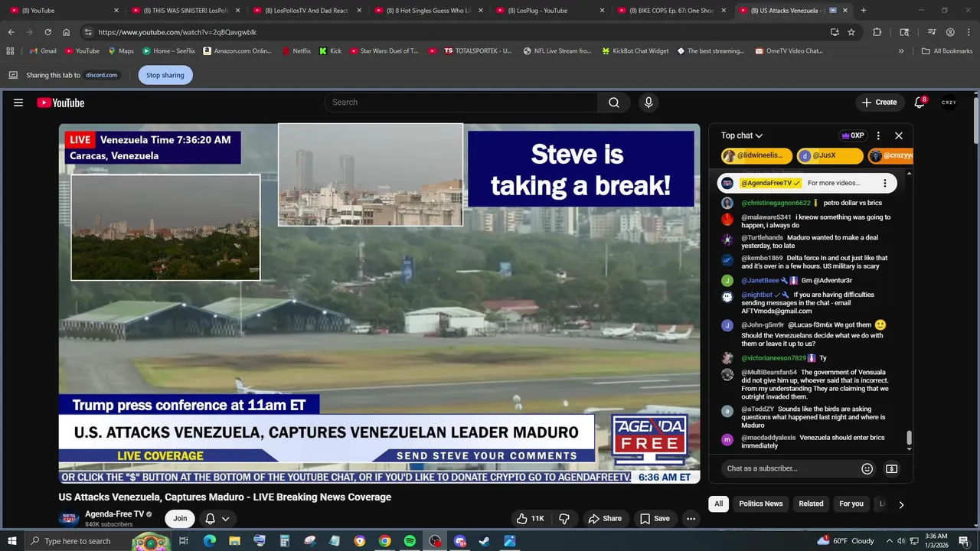This screenshot has height=551, width=980.
Task: Dislike the video
Action: (564, 518)
